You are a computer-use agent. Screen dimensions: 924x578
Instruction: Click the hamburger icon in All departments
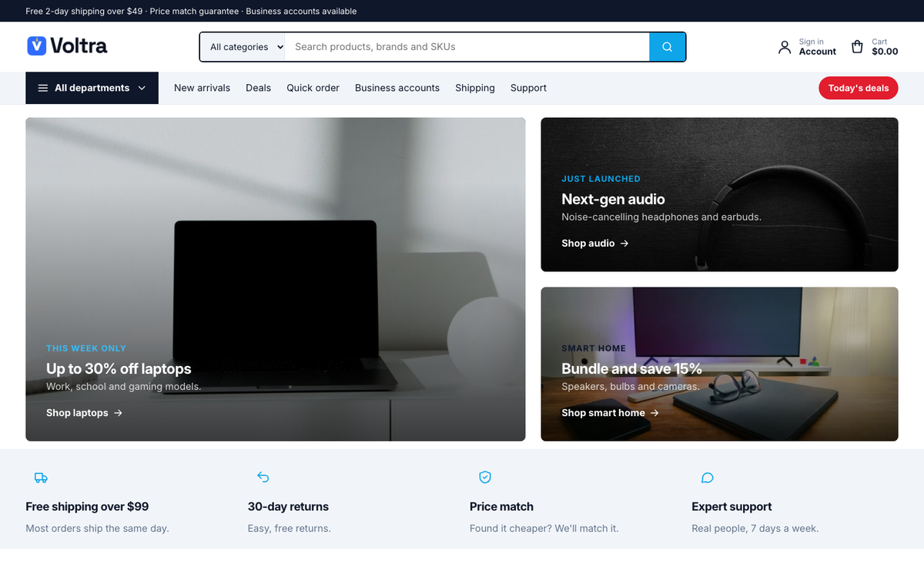43,88
